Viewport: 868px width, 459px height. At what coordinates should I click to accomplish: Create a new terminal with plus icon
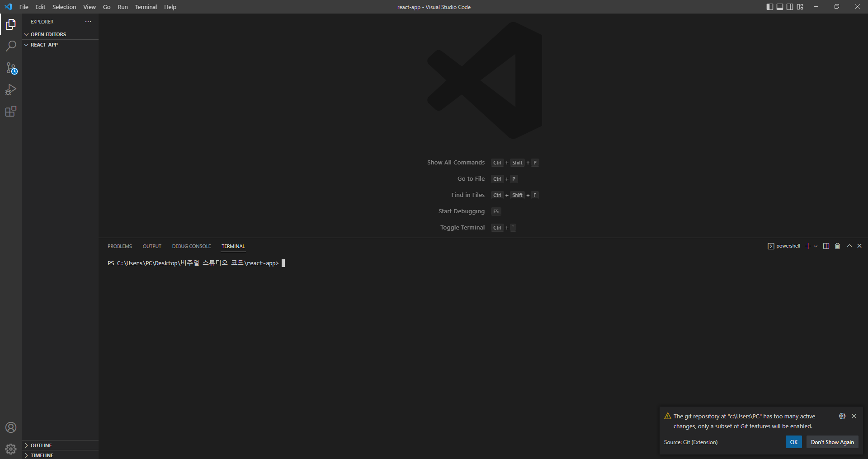[808, 246]
